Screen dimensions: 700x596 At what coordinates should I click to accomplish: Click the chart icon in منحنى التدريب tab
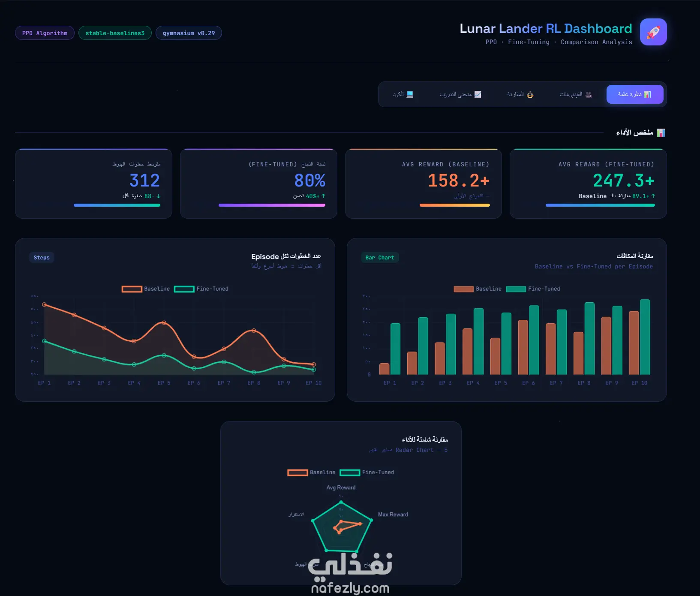tap(478, 94)
